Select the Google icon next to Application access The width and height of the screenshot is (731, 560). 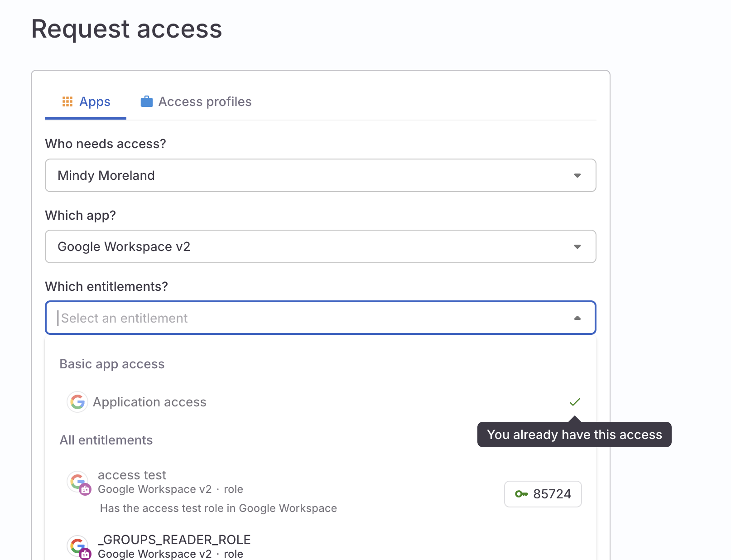tap(77, 402)
